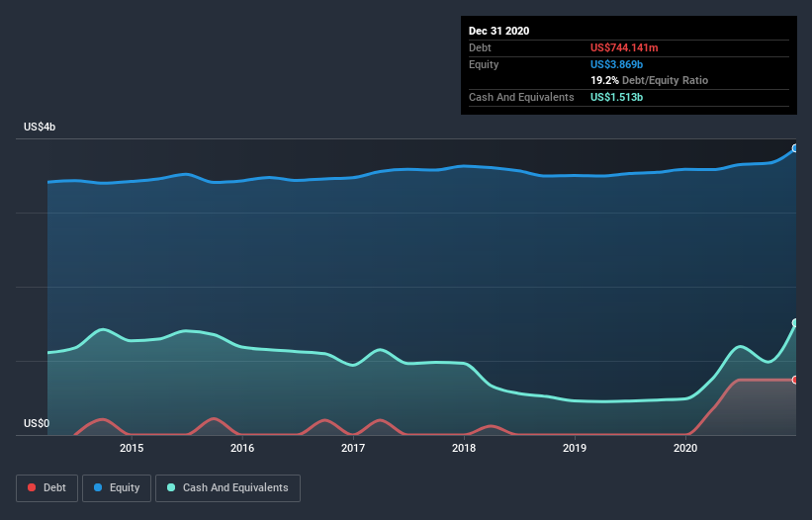Click the US$1.513b cash value
The height and width of the screenshot is (520, 812).
click(616, 97)
